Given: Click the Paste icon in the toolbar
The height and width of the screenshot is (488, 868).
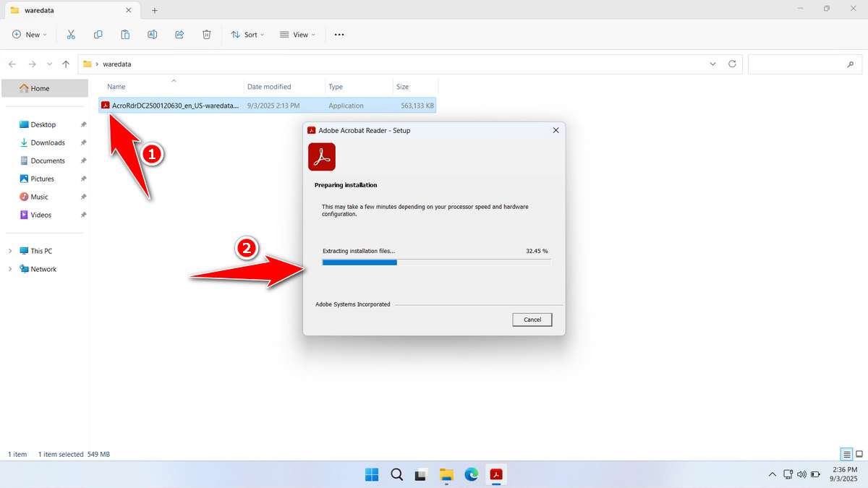Looking at the screenshot, I should tap(125, 34).
